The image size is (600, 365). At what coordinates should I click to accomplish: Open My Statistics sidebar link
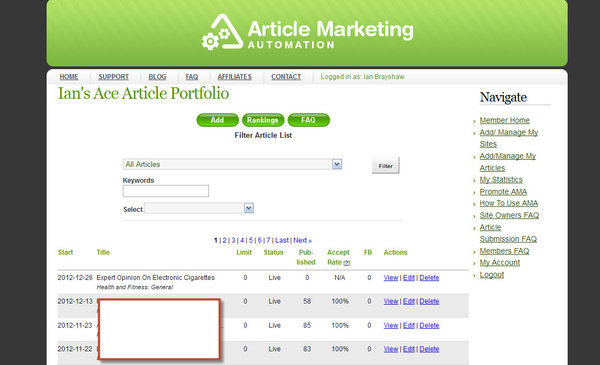pyautogui.click(x=501, y=180)
